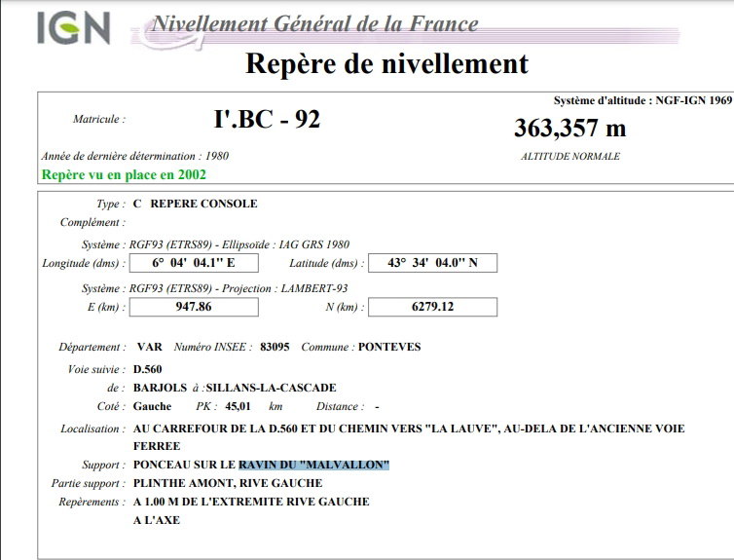Click the altitude value 363,357 m
734x560 pixels.
coord(569,128)
